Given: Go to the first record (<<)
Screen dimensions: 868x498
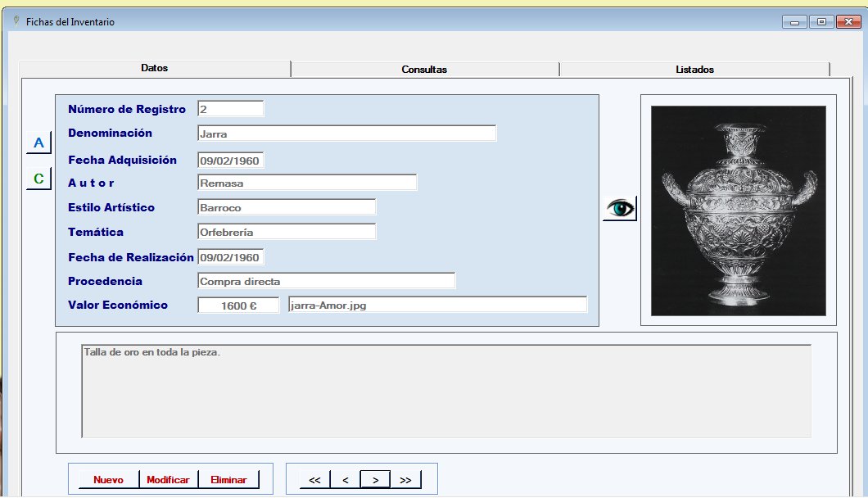Looking at the screenshot, I should [314, 480].
